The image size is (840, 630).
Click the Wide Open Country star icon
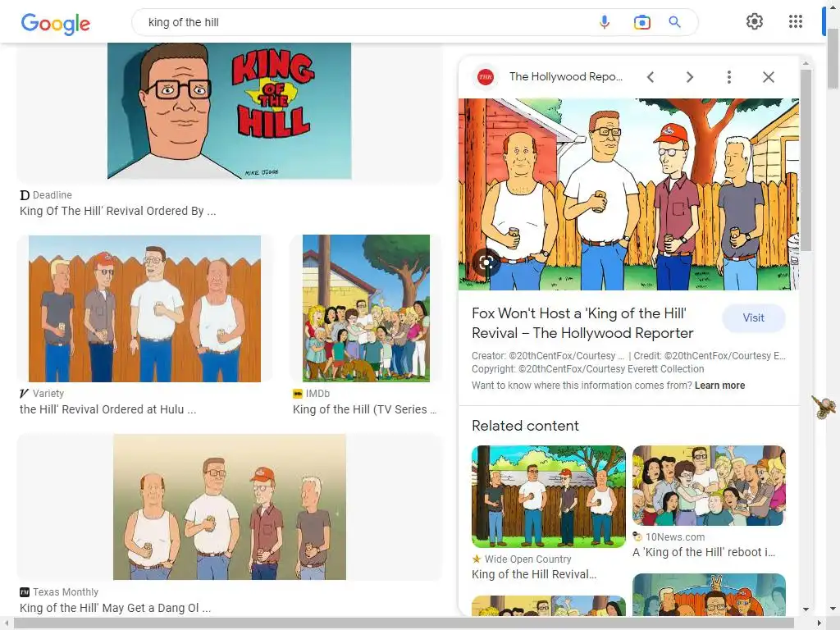tap(477, 559)
